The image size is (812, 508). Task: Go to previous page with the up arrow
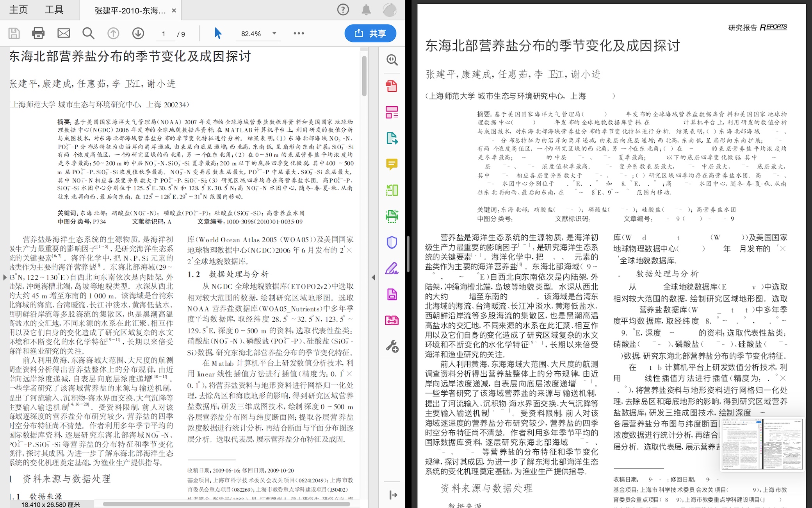(113, 34)
